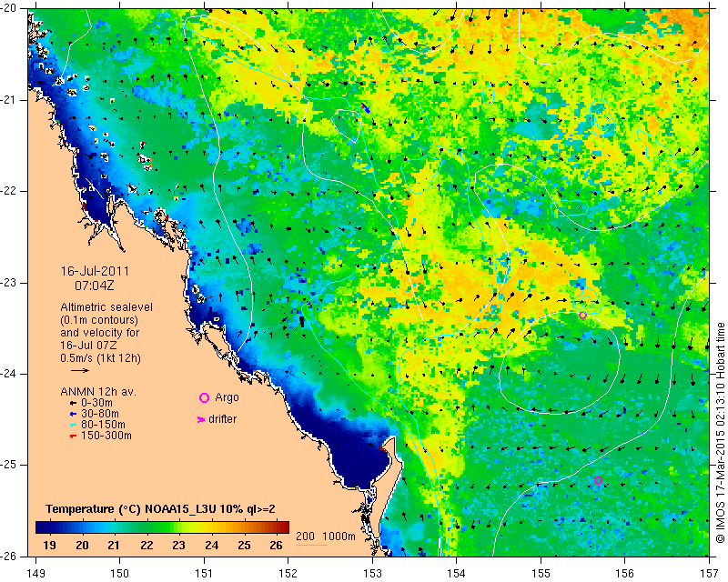
Task: Click the 0.5m/s velocity scale arrow
Action: 80,370
